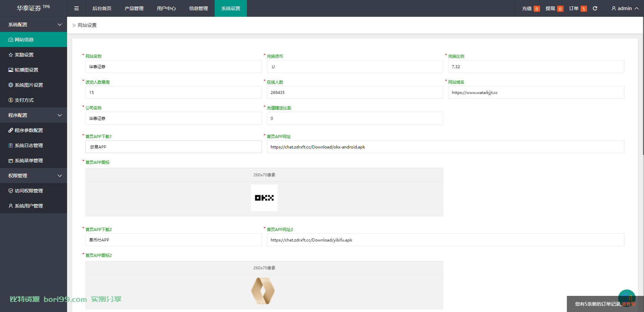Click the star icon for 奖励设置
This screenshot has width=644, height=312.
tap(11, 55)
